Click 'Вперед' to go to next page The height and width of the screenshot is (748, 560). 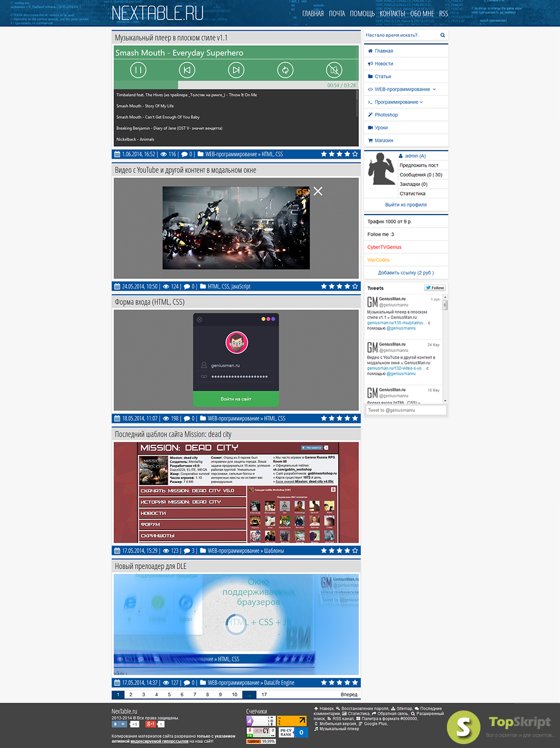(x=349, y=695)
